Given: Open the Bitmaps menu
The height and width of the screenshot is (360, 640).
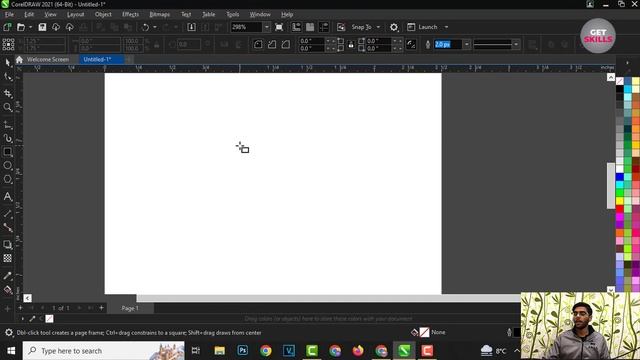Looking at the screenshot, I should point(160,14).
